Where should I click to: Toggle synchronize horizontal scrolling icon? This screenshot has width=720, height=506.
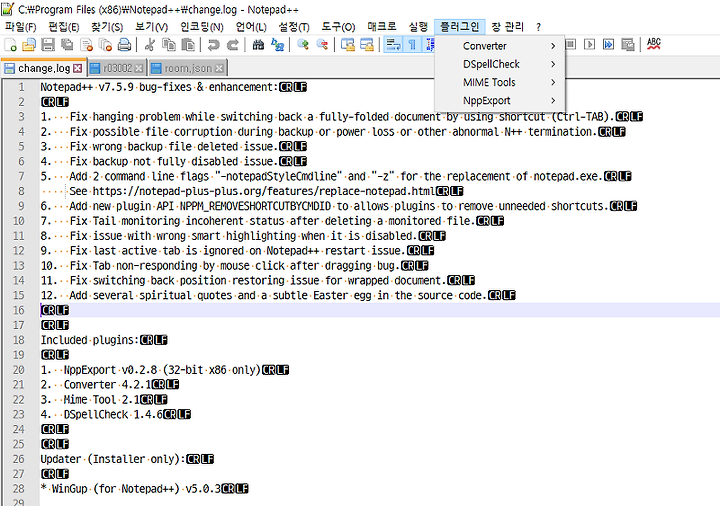point(366,45)
